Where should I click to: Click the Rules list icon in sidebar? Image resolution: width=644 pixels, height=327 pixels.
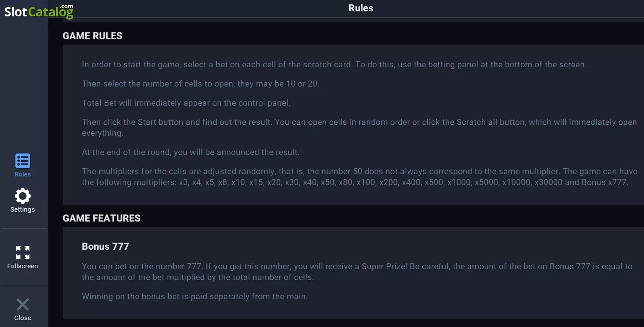[22, 161]
